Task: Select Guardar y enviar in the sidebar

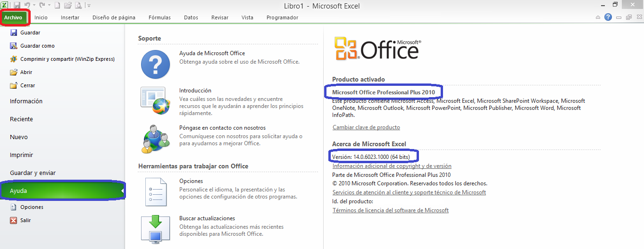Action: pyautogui.click(x=33, y=173)
